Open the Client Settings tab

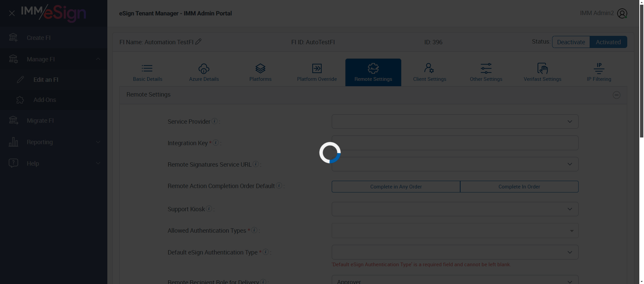coord(430,72)
